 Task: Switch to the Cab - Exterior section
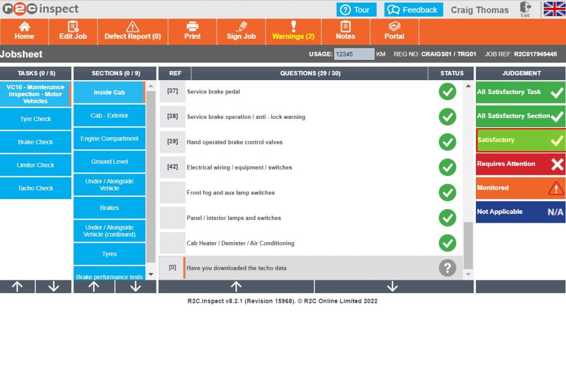click(x=109, y=116)
